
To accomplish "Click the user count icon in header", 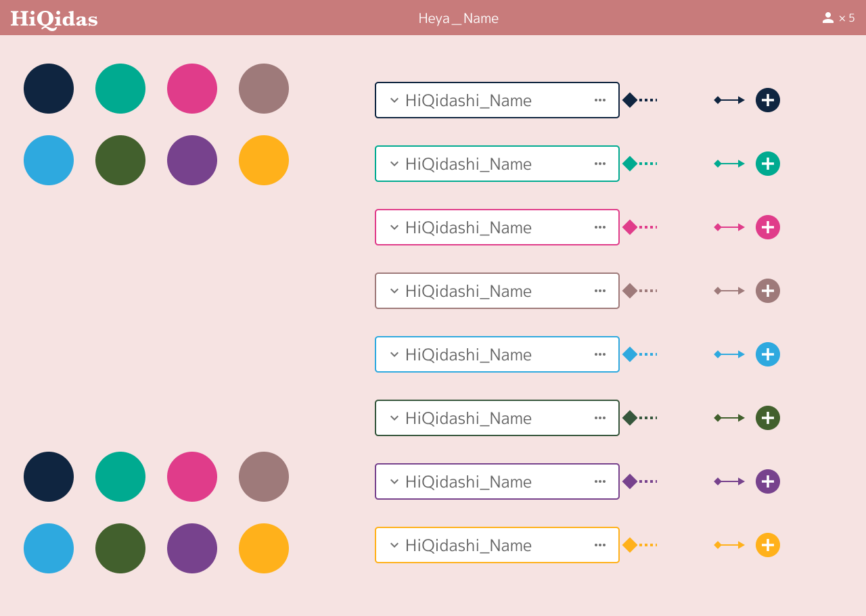I will coord(828,18).
